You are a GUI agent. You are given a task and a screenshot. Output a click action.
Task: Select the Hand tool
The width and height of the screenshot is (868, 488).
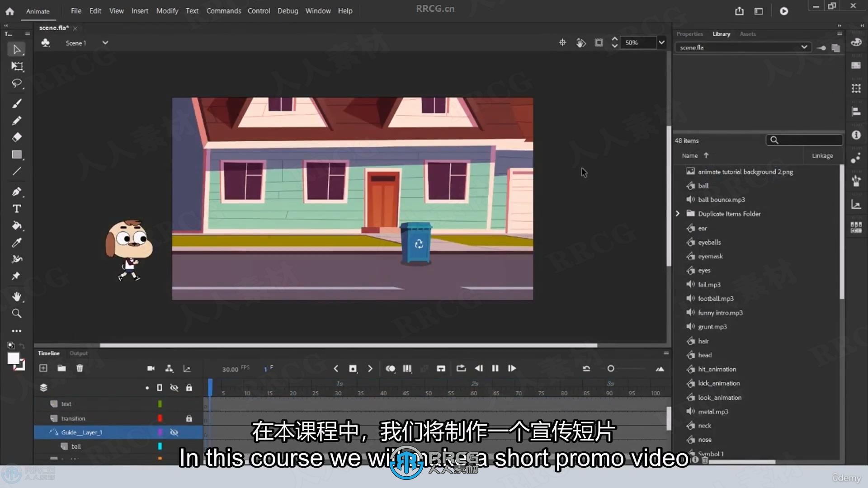point(17,296)
